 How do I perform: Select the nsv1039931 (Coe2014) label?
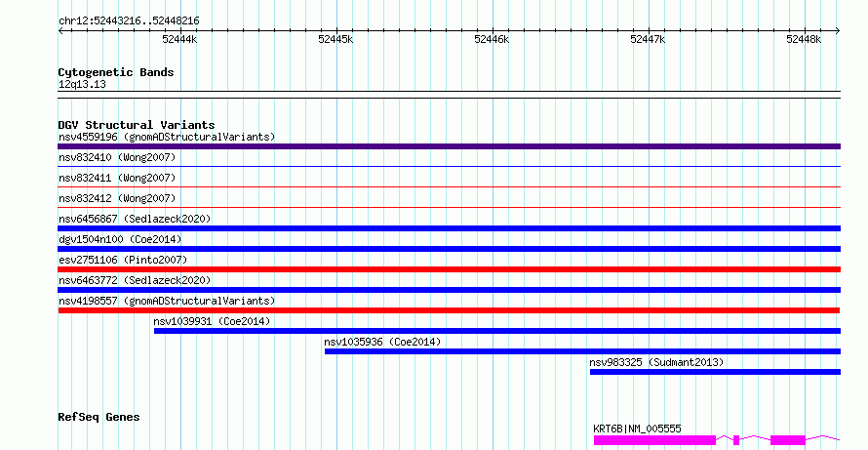tap(212, 321)
